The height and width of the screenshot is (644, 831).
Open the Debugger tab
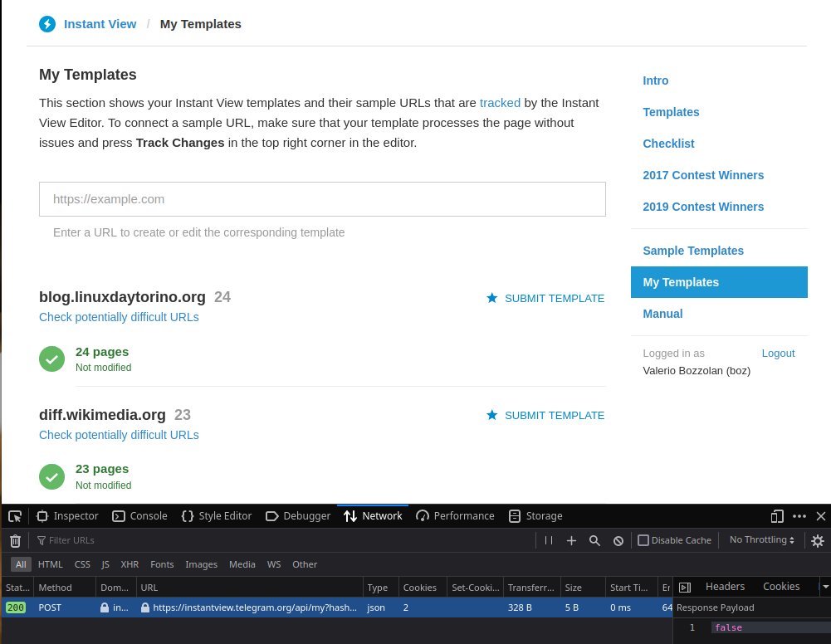click(x=298, y=516)
